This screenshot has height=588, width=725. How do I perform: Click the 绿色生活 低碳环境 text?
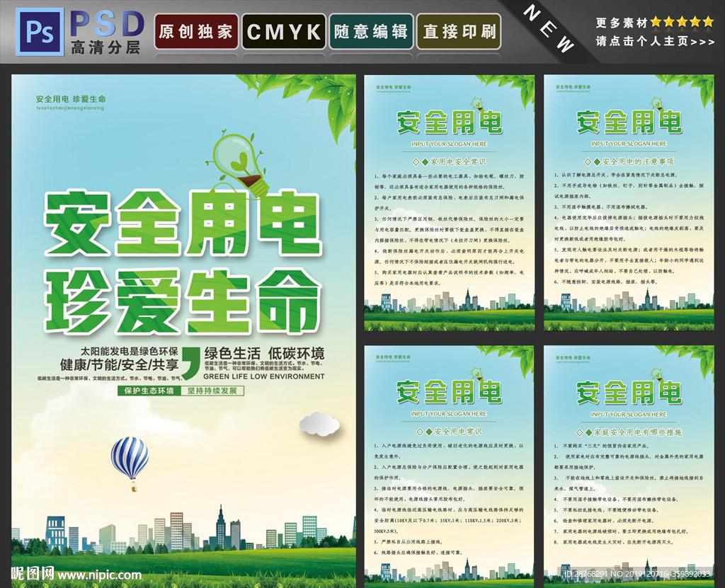264,354
